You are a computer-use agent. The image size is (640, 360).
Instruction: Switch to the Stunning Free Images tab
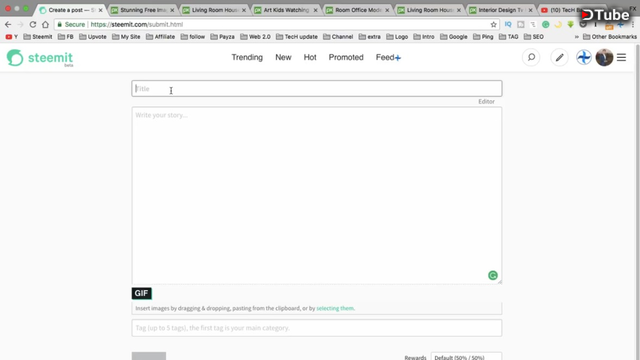point(143,10)
